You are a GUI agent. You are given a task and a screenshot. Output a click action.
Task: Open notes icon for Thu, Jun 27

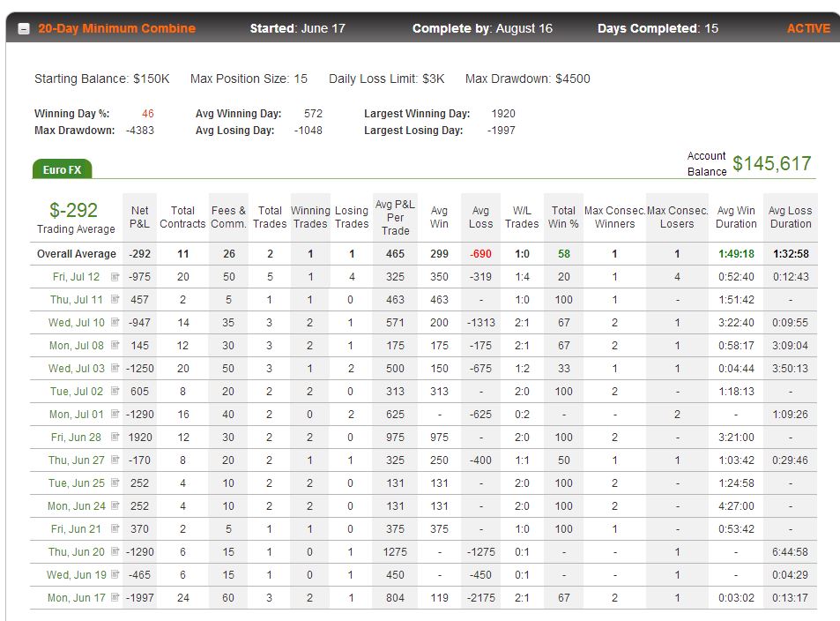coord(115,460)
